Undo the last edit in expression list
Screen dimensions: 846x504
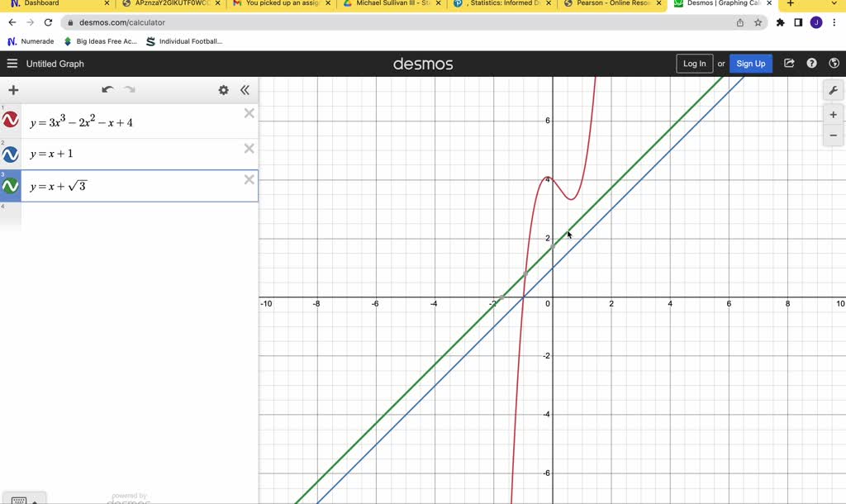click(x=107, y=89)
